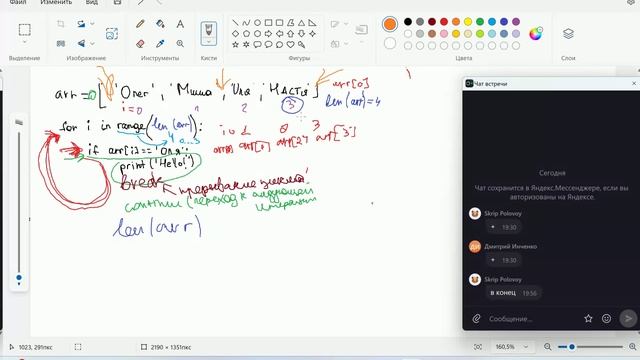Choose the Four-point star shape
Screen dimensions: 640x360
(x=312, y=34)
